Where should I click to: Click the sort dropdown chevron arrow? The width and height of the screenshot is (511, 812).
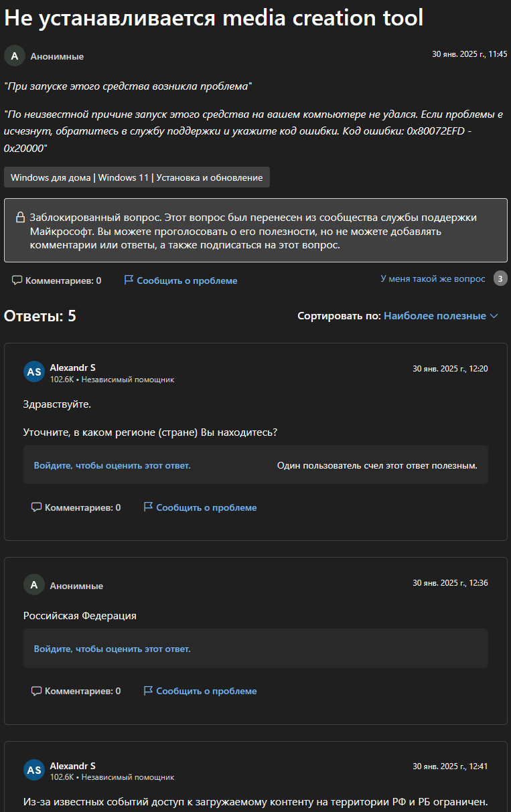point(494,316)
